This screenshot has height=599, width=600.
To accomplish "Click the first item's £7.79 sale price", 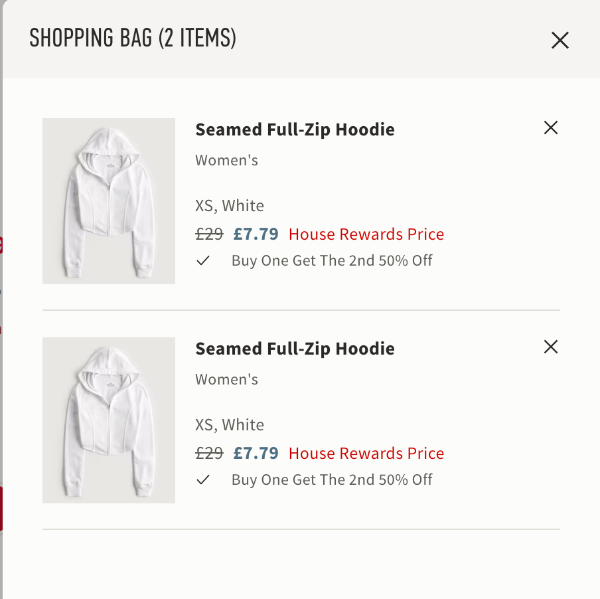I will 256,234.
